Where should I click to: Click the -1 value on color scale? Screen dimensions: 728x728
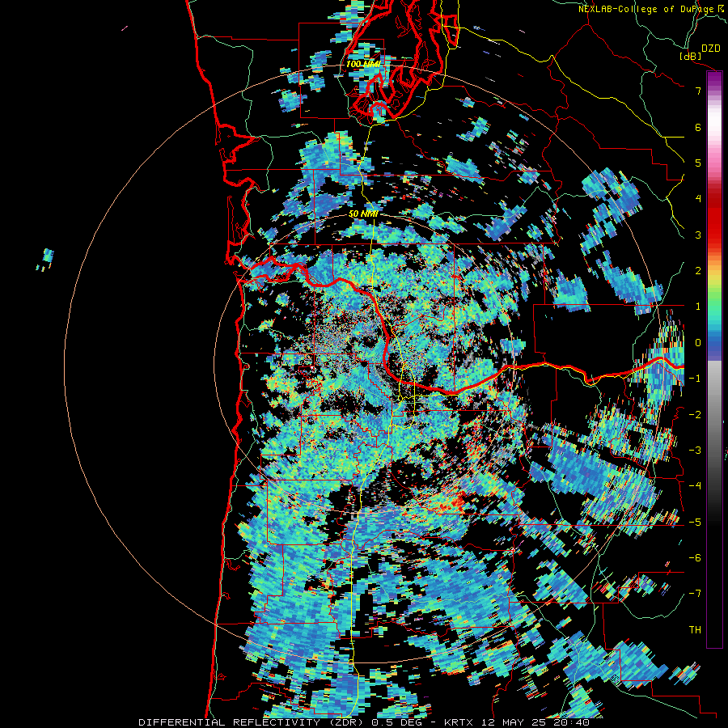point(695,379)
